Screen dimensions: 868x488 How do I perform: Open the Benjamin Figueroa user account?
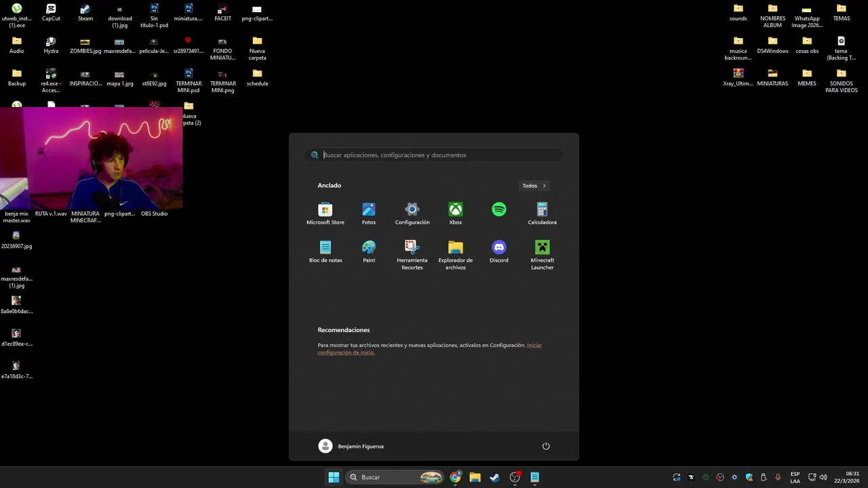351,446
